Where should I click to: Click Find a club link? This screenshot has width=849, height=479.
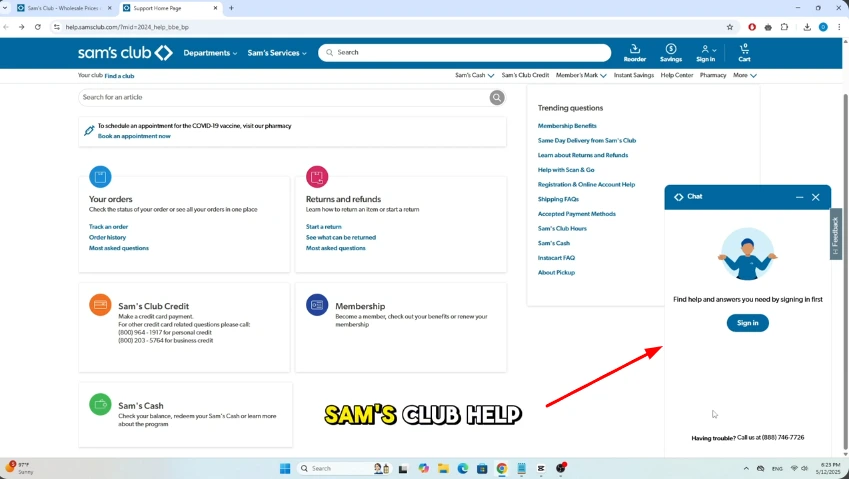(119, 76)
